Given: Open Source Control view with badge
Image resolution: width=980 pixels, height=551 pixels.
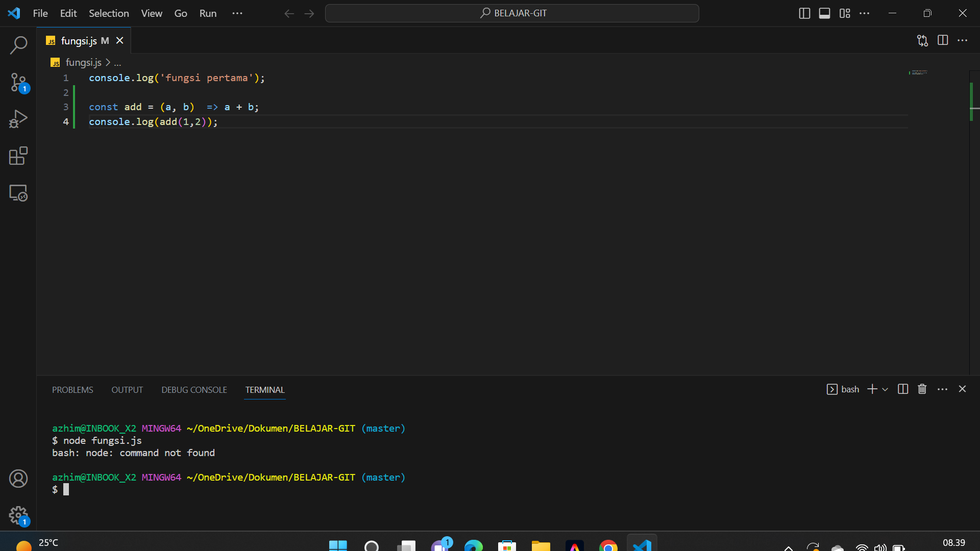Looking at the screenshot, I should [18, 82].
